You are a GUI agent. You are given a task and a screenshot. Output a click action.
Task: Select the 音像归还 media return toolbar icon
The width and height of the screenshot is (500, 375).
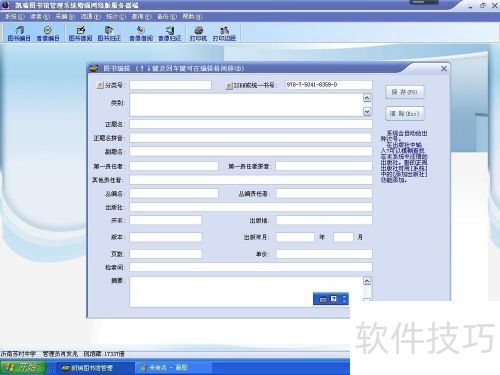[x=169, y=34]
